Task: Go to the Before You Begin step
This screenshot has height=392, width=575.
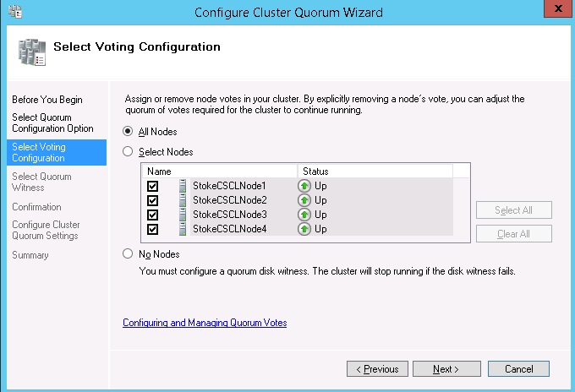Action: [x=47, y=100]
